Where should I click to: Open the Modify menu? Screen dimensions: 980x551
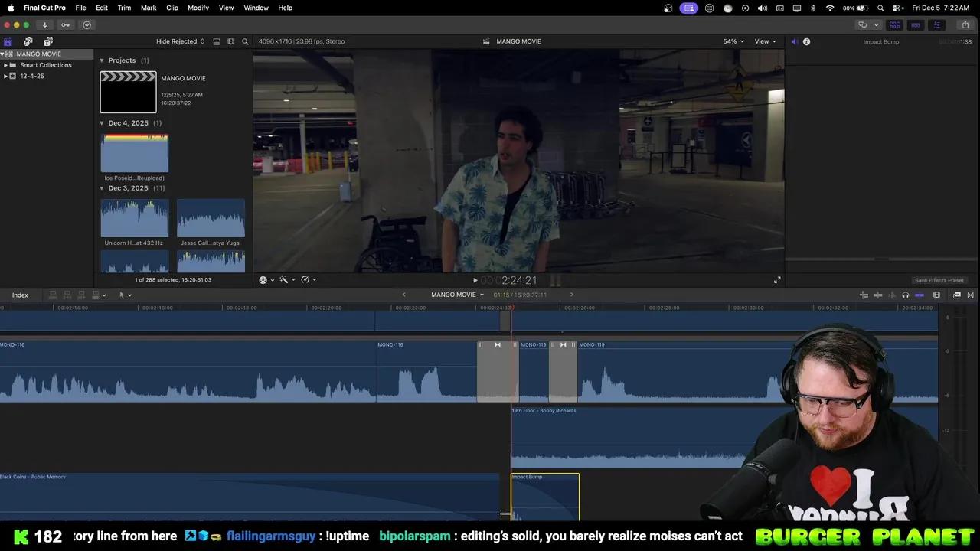[198, 8]
